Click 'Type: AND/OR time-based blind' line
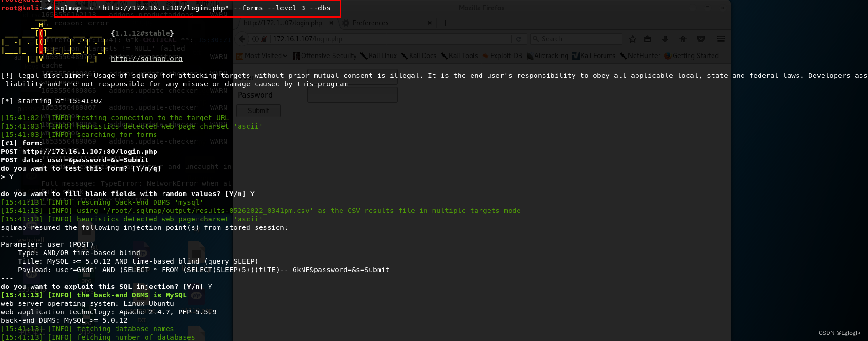868x341 pixels. pyautogui.click(x=79, y=253)
